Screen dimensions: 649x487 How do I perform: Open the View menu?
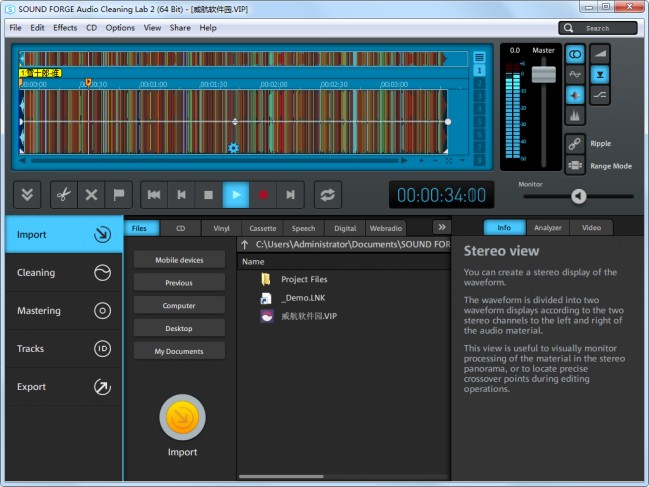152,28
